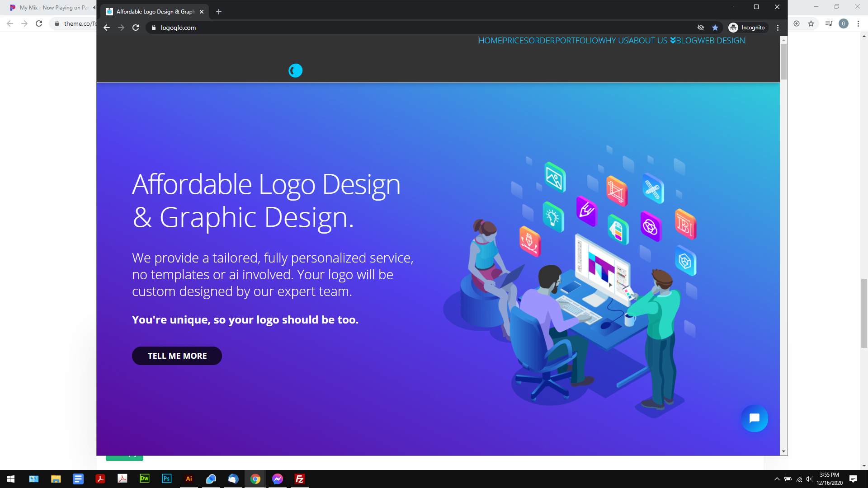The image size is (868, 488).
Task: Open the live chat bubble widget
Action: (754, 418)
